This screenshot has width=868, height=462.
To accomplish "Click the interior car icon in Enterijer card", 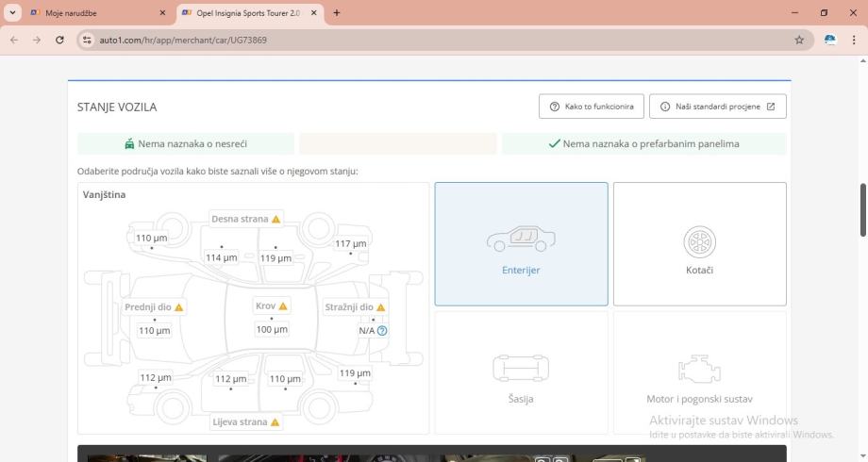I will click(x=521, y=239).
